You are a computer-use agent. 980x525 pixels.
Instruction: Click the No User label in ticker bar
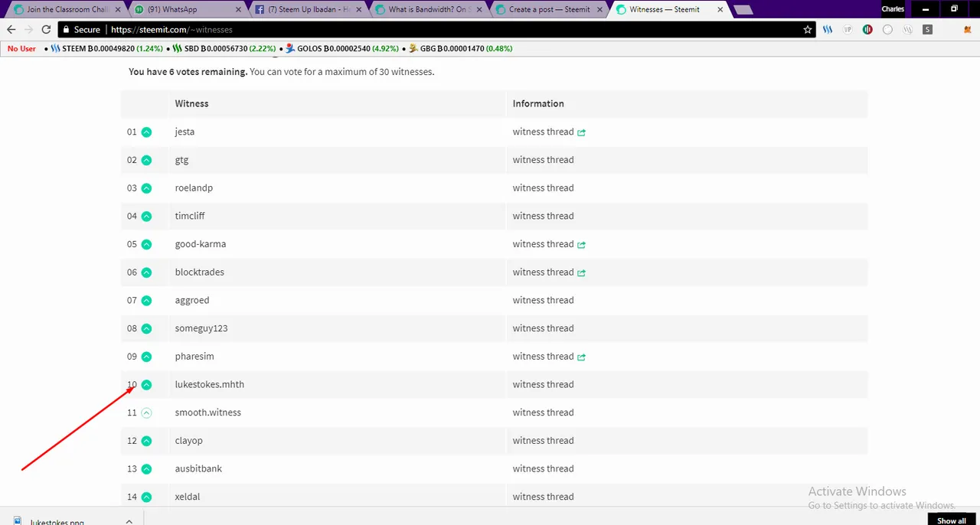click(x=21, y=48)
